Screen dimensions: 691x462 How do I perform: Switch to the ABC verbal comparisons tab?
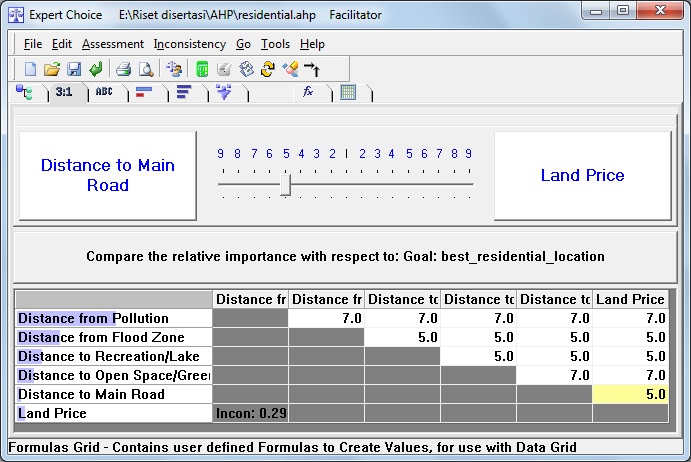104,92
